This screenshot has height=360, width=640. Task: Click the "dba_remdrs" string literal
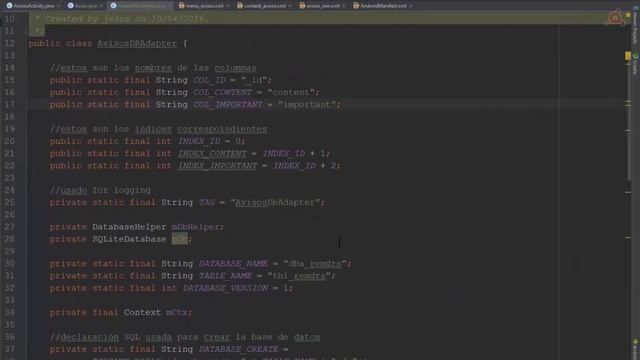[x=315, y=264]
